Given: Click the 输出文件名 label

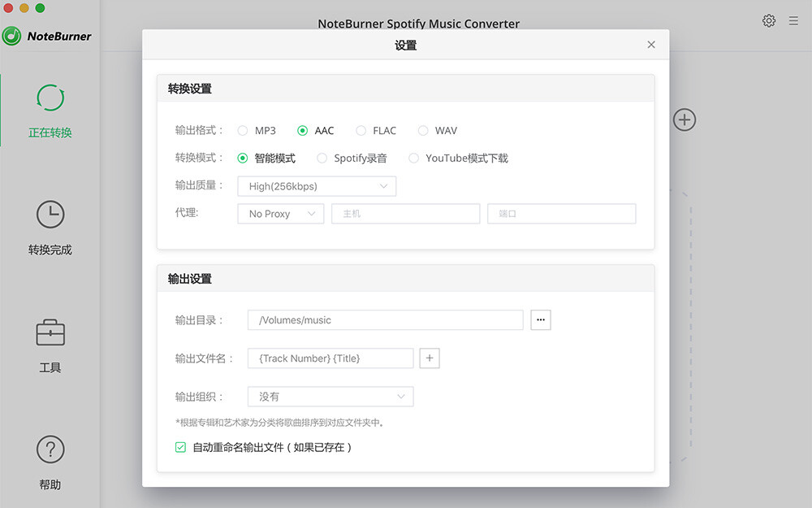Looking at the screenshot, I should pos(204,358).
